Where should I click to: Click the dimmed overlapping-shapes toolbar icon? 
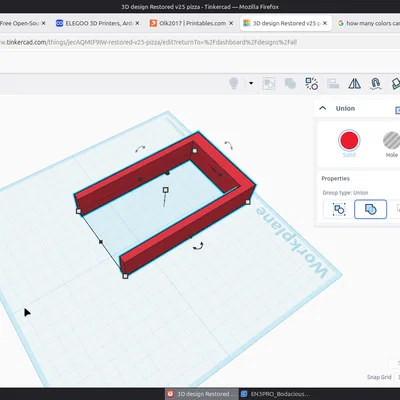pos(290,84)
